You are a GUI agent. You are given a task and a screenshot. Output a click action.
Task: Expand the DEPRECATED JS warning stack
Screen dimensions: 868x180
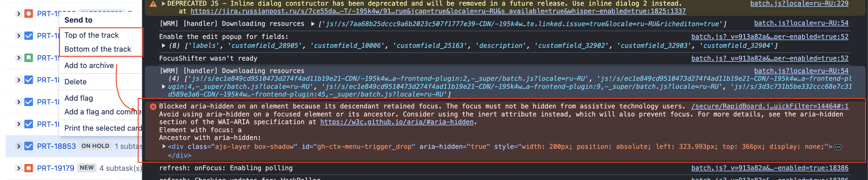[x=164, y=4]
